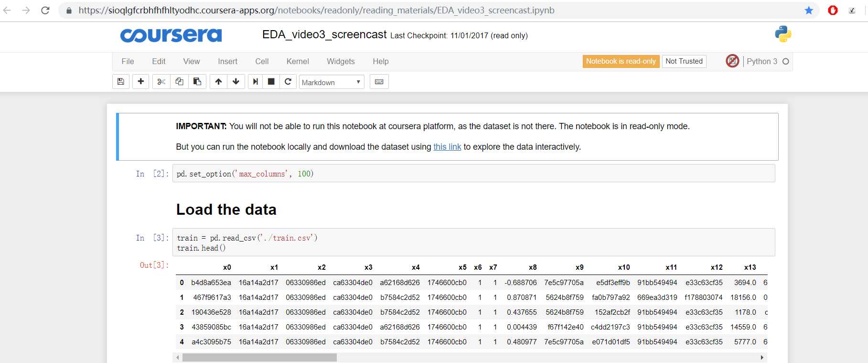Image resolution: width=868 pixels, height=363 pixels.
Task: Open the File menu
Action: (x=128, y=61)
